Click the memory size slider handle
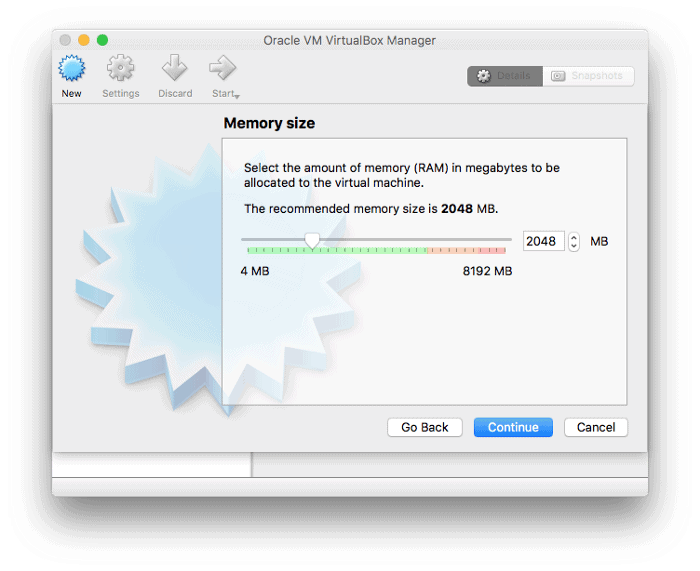 coord(312,241)
